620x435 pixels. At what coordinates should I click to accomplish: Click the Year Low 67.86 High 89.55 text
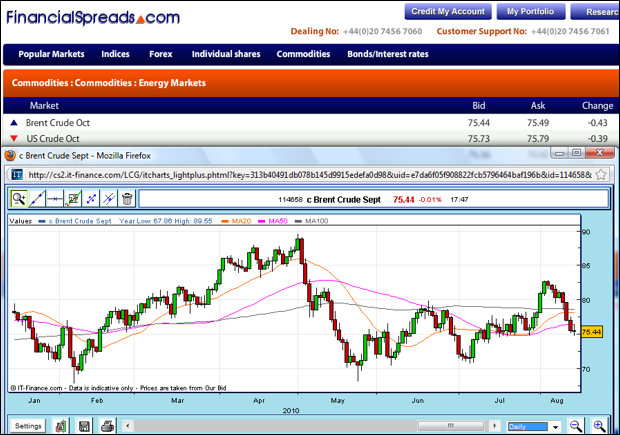166,221
